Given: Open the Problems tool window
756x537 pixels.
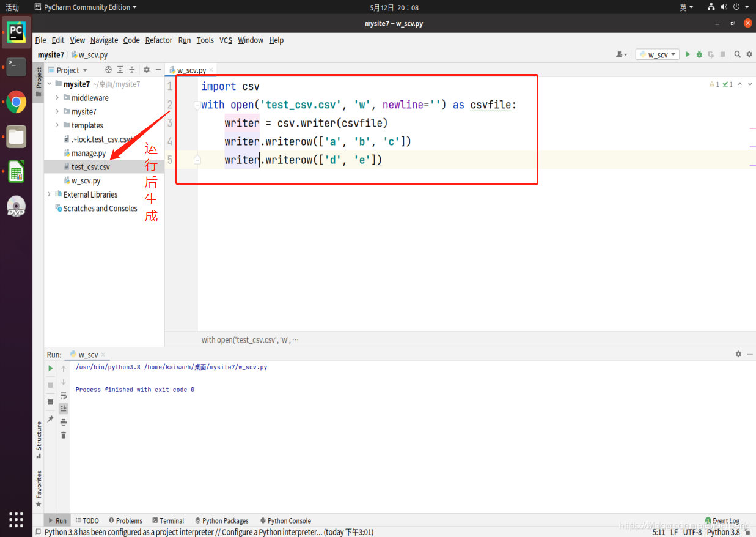Looking at the screenshot, I should [125, 520].
